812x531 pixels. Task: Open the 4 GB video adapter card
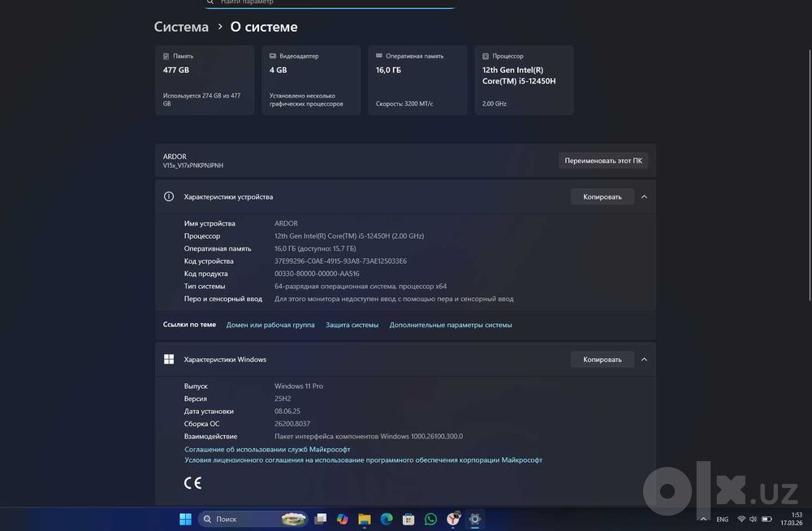pos(311,80)
